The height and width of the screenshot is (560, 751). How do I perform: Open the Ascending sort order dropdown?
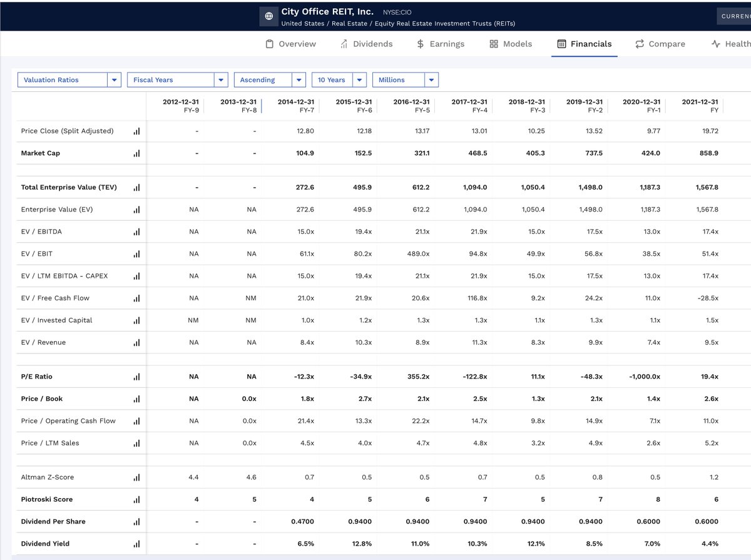[x=270, y=80]
